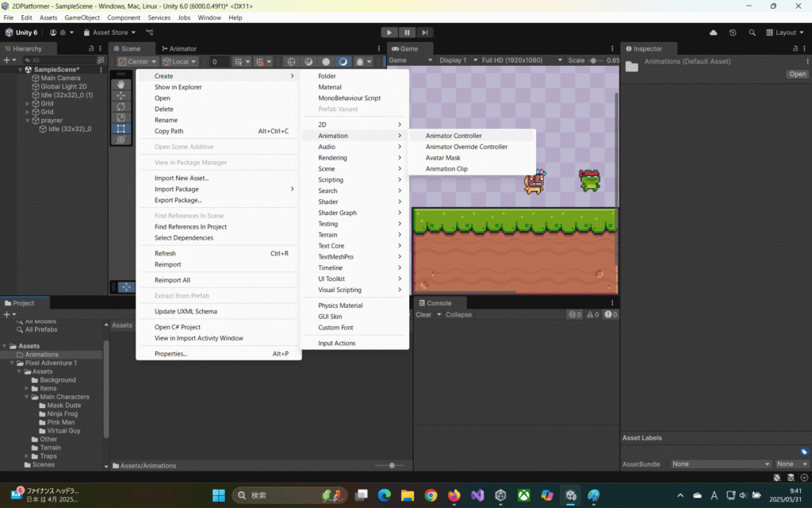The height and width of the screenshot is (508, 812).
Task: Toggle Console warning message counter
Action: point(592,314)
